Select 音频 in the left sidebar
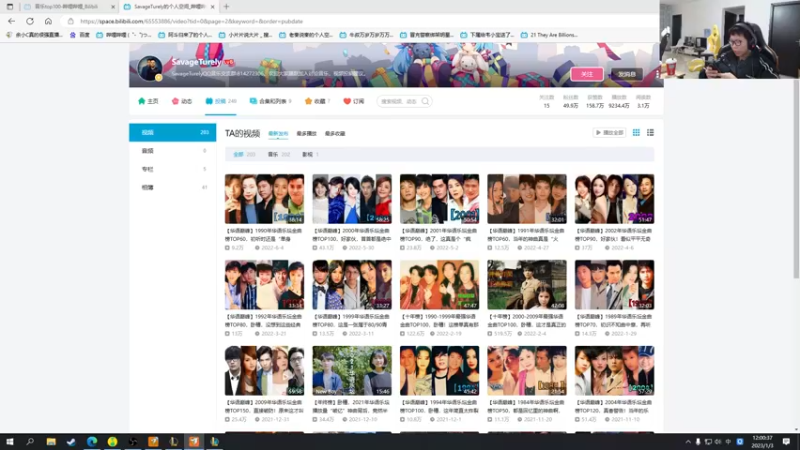Viewport: 800px width, 450px height. point(172,151)
